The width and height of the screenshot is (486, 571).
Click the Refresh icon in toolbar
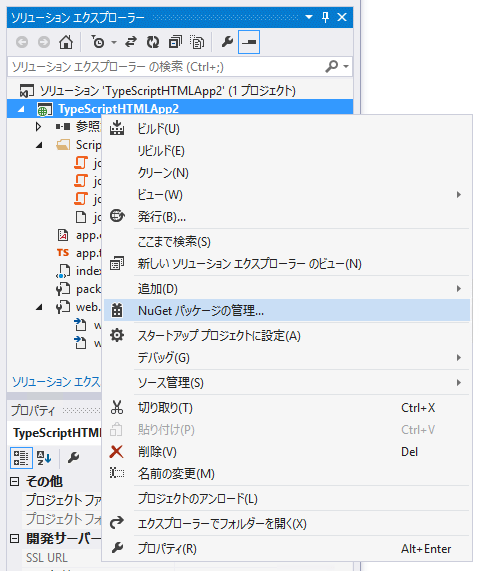(153, 42)
